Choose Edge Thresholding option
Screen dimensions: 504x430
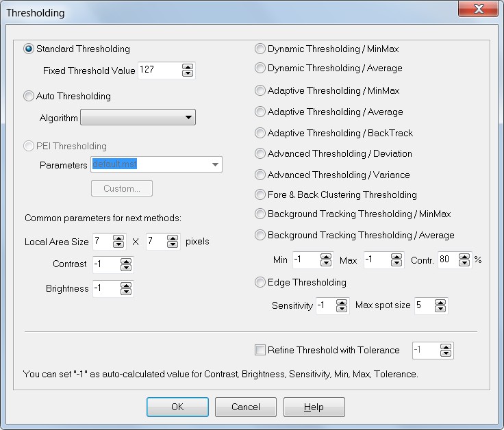click(x=260, y=283)
